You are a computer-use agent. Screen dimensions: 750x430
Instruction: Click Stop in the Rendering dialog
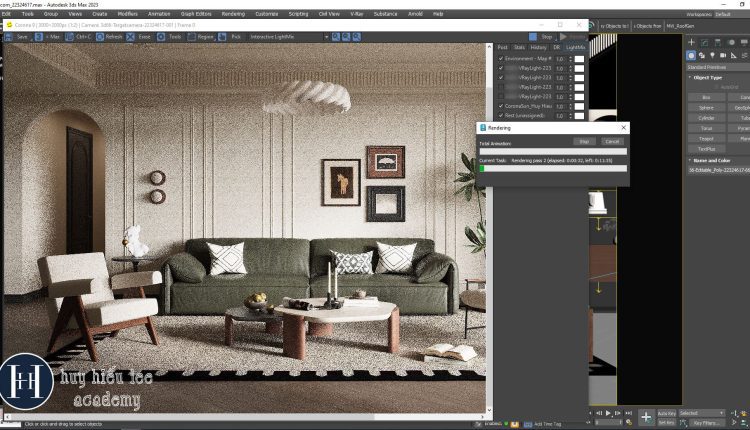click(584, 142)
